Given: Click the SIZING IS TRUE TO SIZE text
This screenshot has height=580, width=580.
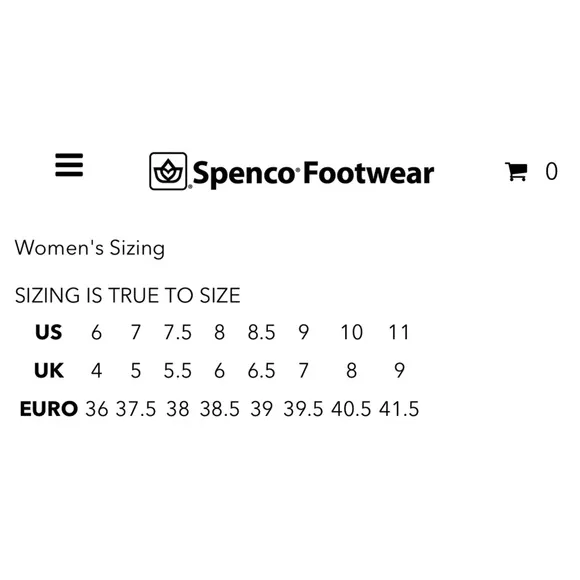Looking at the screenshot, I should 128,295.
